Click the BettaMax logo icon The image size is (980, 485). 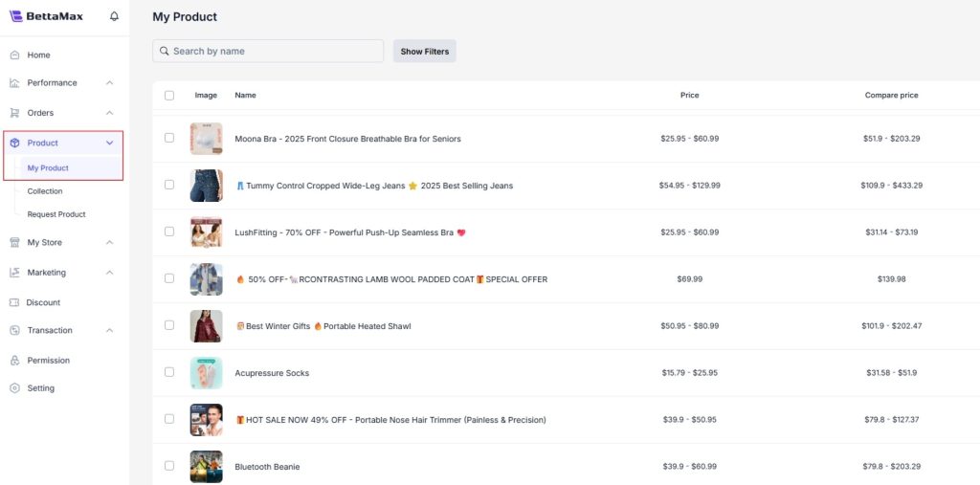[15, 16]
